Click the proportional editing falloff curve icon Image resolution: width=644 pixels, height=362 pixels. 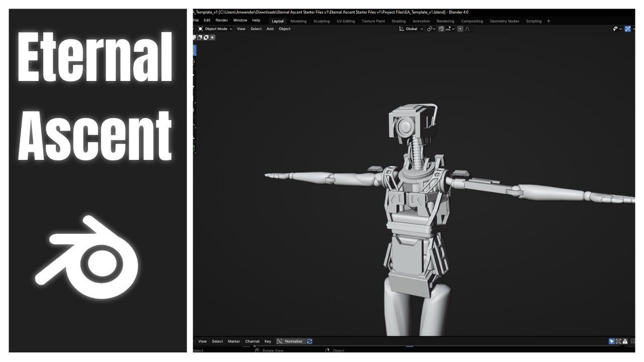(467, 29)
